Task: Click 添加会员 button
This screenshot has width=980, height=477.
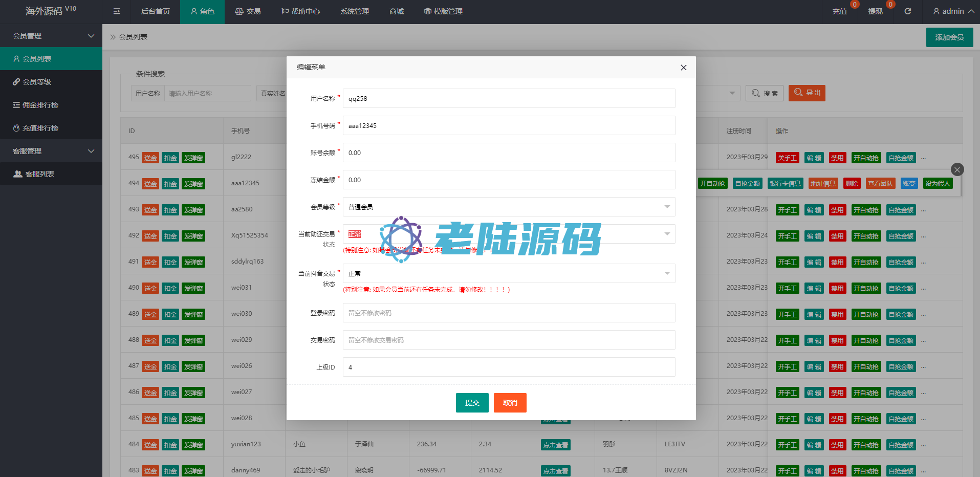Action: coord(949,37)
